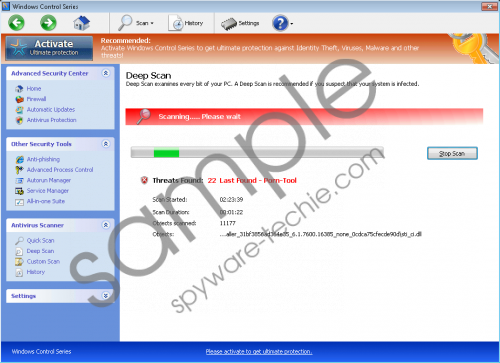This screenshot has height=363, width=500.
Task: Click the Antivirus Scanner header title
Action: click(37, 225)
